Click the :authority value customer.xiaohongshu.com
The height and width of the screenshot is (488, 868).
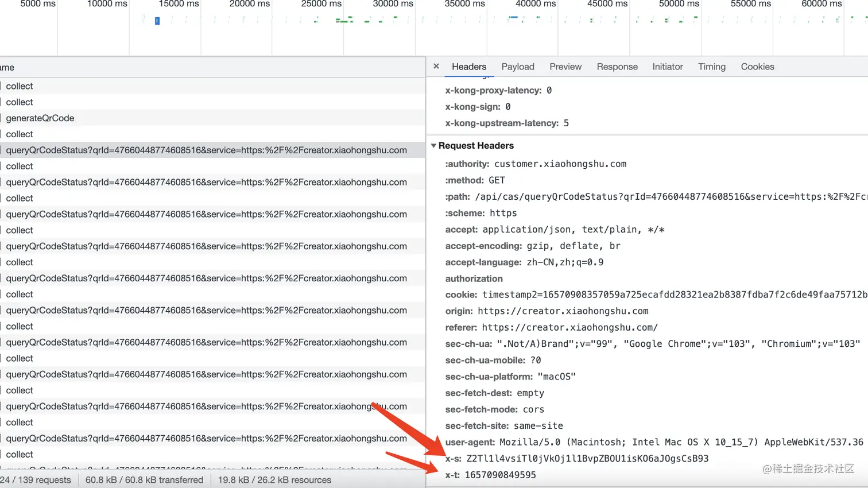(560, 164)
